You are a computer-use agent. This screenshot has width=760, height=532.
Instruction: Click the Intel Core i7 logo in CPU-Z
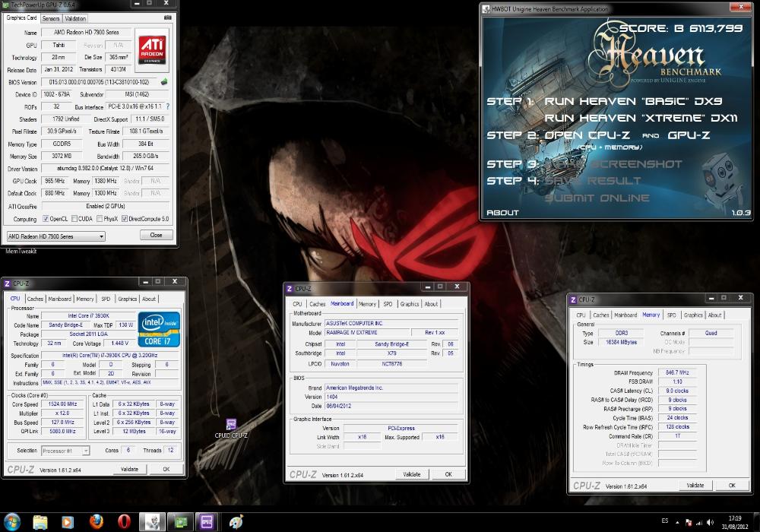[159, 329]
